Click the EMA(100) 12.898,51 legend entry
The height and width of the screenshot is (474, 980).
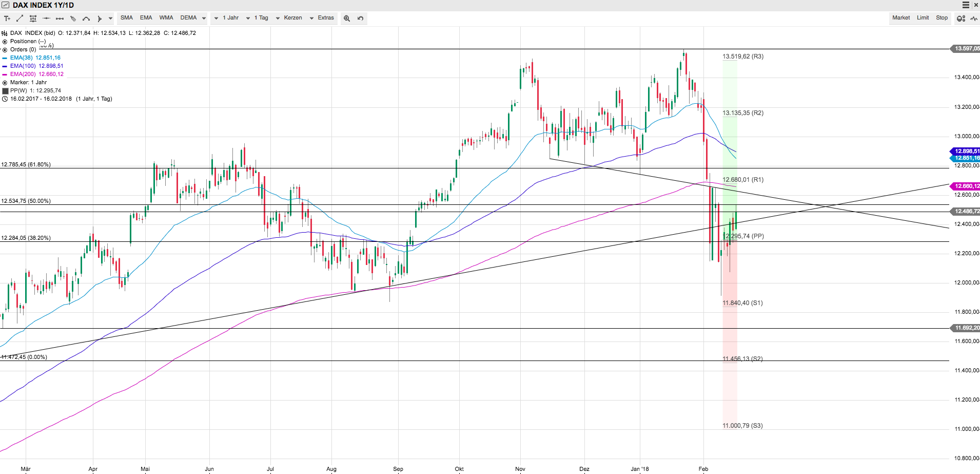tap(37, 66)
